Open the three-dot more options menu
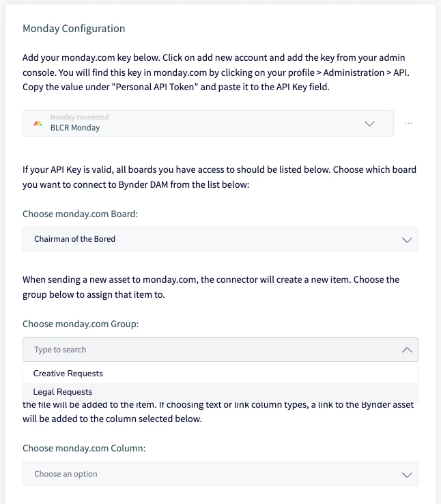The width and height of the screenshot is (441, 504). coord(408,124)
